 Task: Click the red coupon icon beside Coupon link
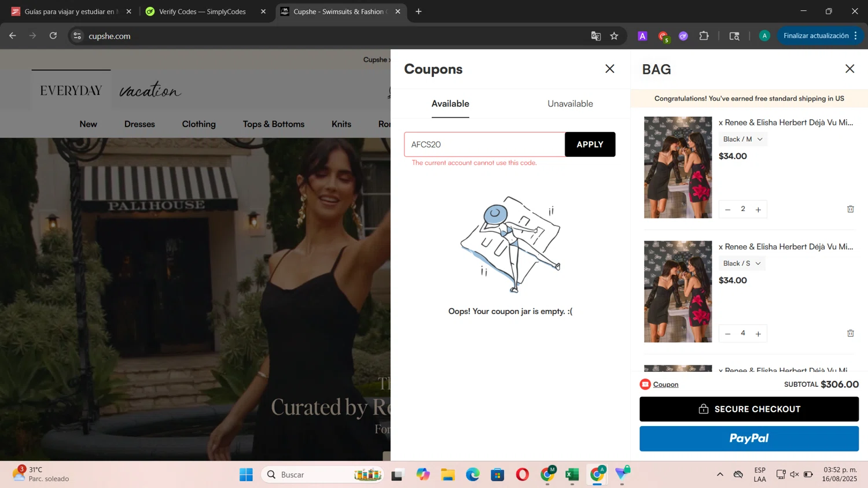[x=645, y=385]
